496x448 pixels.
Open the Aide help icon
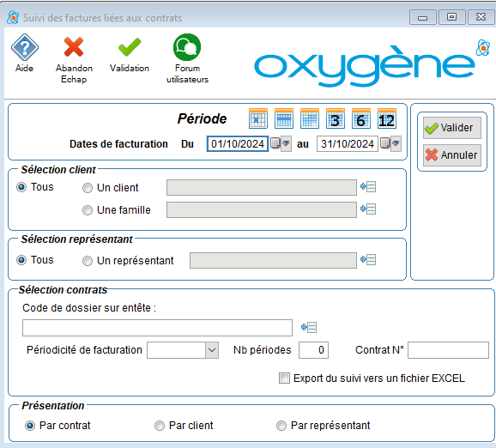pos(24,47)
